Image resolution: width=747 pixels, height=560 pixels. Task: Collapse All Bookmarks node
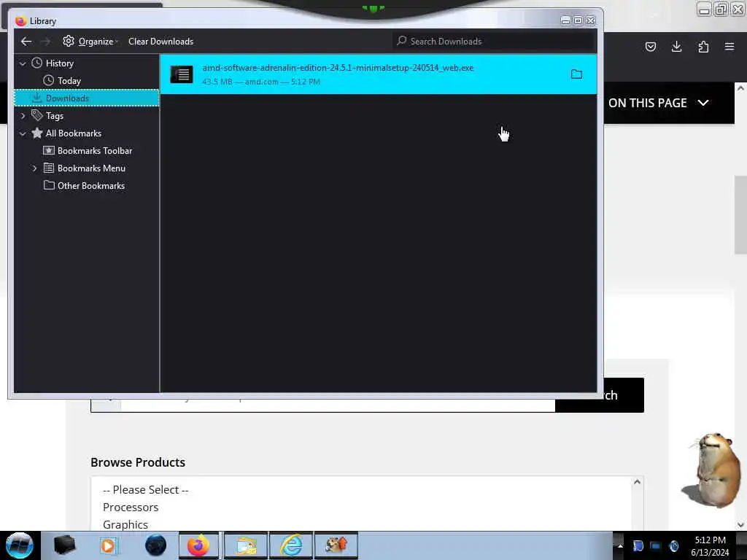click(x=23, y=133)
